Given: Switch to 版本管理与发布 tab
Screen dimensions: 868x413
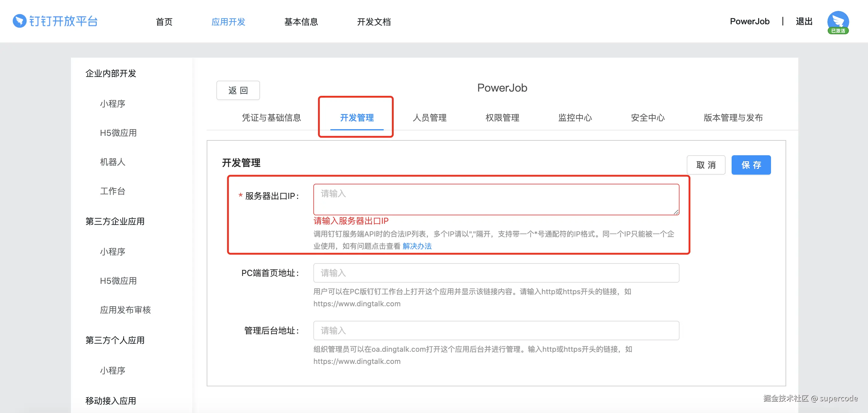Looking at the screenshot, I should point(733,118).
